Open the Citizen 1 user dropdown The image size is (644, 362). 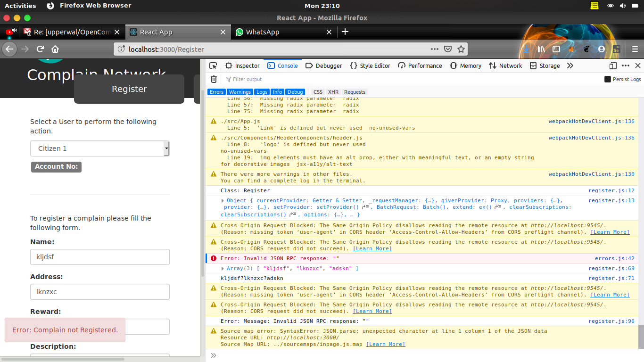(x=99, y=148)
